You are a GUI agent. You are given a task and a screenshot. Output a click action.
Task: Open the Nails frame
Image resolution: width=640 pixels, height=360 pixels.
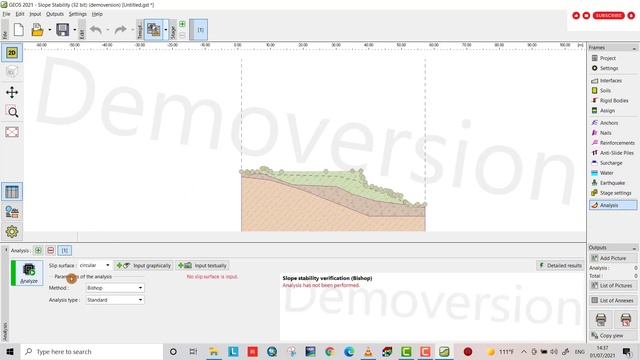(613, 133)
